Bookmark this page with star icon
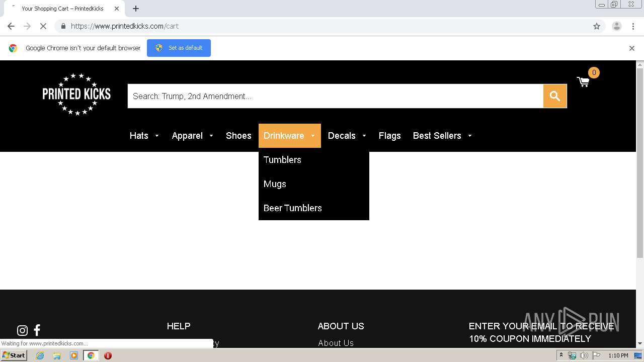Image resolution: width=644 pixels, height=362 pixels. [597, 26]
